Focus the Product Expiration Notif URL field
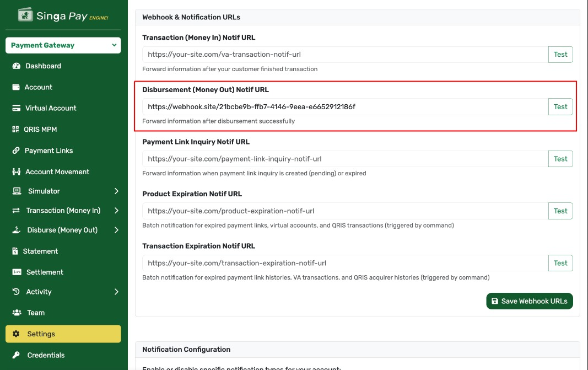 tap(345, 211)
